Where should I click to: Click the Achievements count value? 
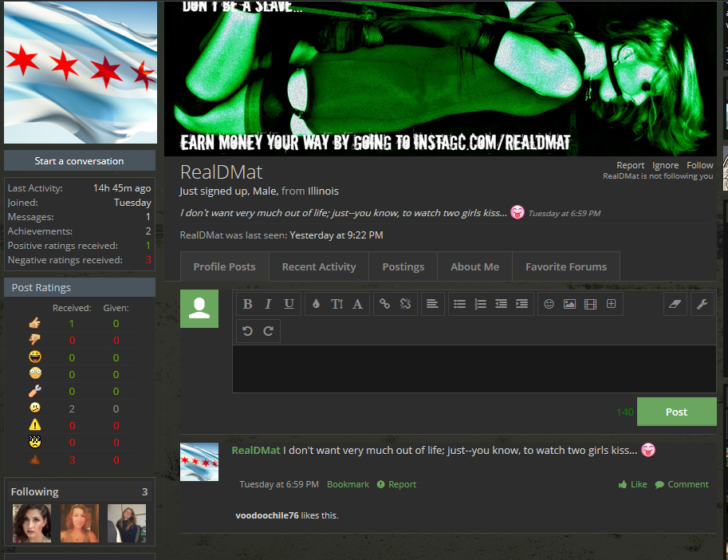tap(148, 231)
